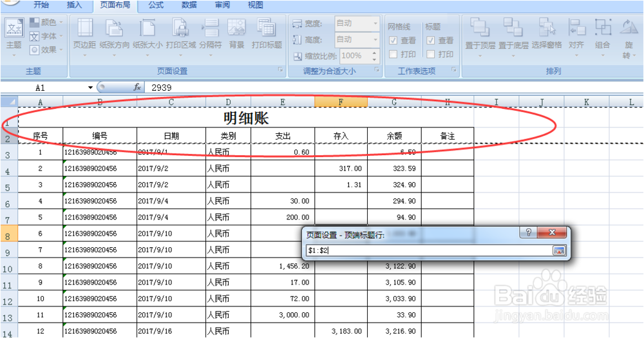Select column K header
The width and height of the screenshot is (644, 338).
587,102
